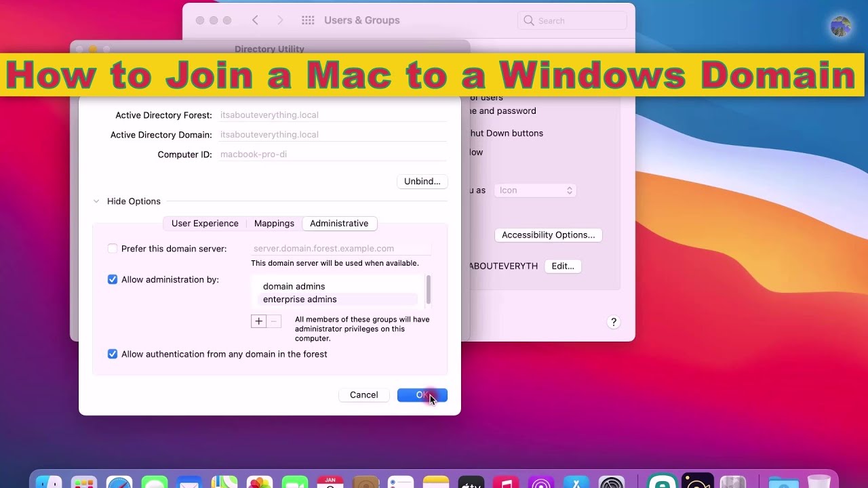868x488 pixels.
Task: Click Edit next to network account server
Action: point(563,266)
